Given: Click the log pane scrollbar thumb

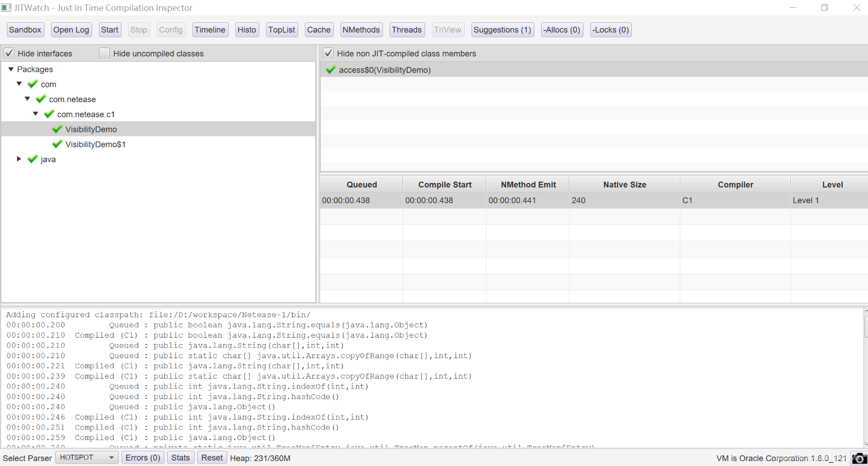Looking at the screenshot, I should point(866,326).
